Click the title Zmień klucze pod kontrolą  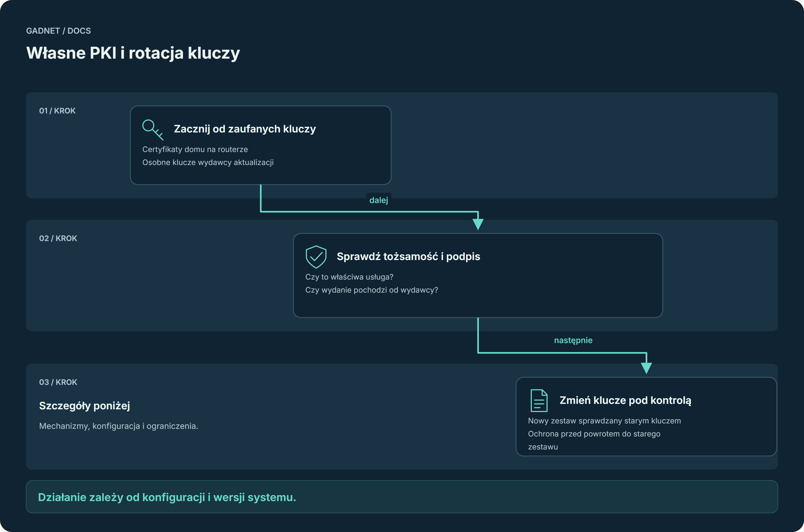coord(625,400)
